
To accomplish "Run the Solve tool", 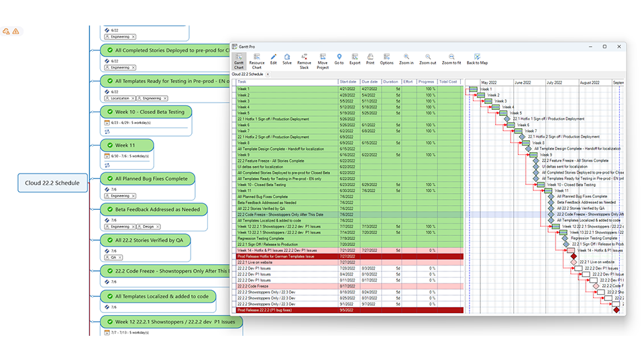I will click(287, 59).
